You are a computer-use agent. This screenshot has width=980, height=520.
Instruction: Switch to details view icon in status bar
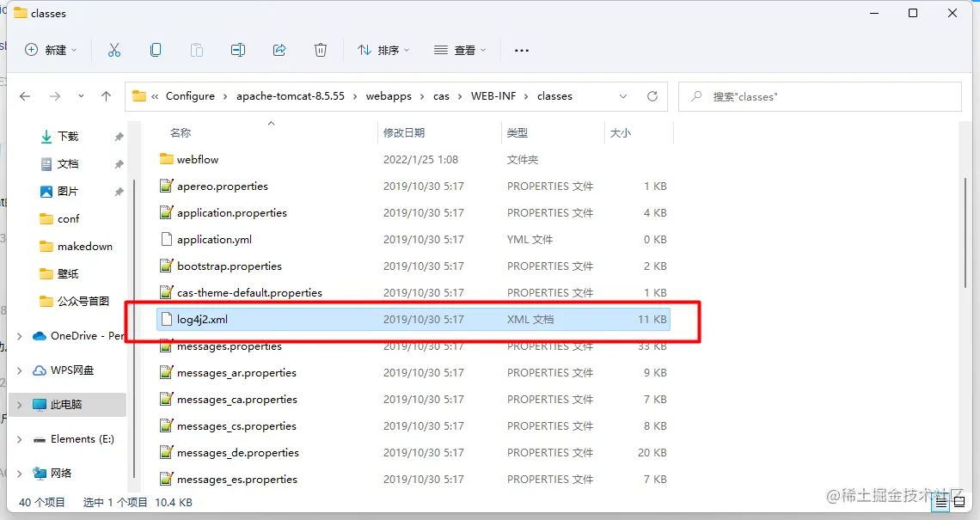[941, 502]
